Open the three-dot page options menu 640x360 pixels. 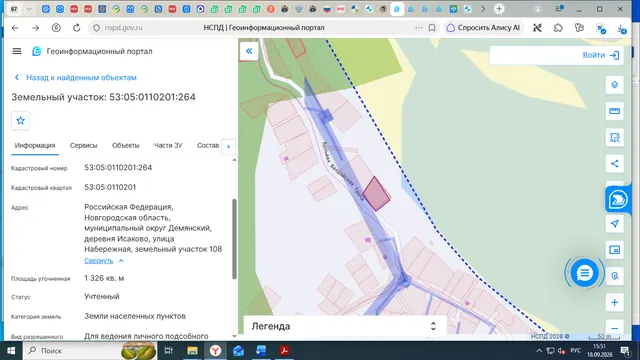(419, 28)
